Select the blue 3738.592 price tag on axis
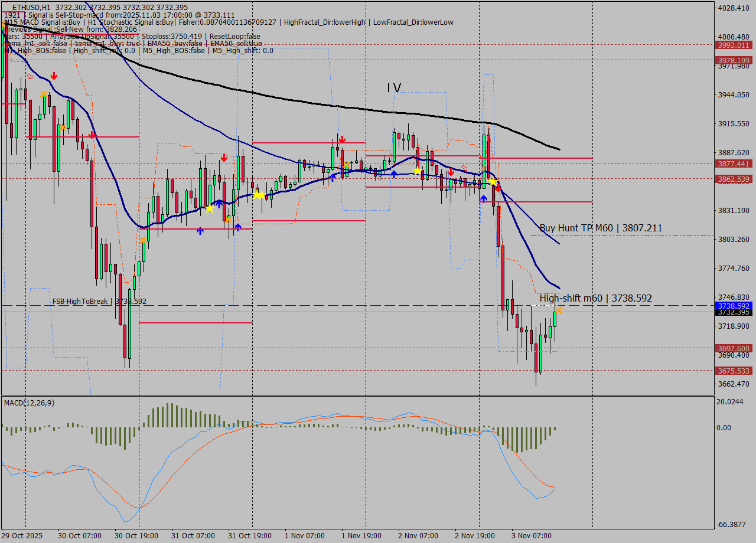The width and height of the screenshot is (756, 543). coord(732,306)
